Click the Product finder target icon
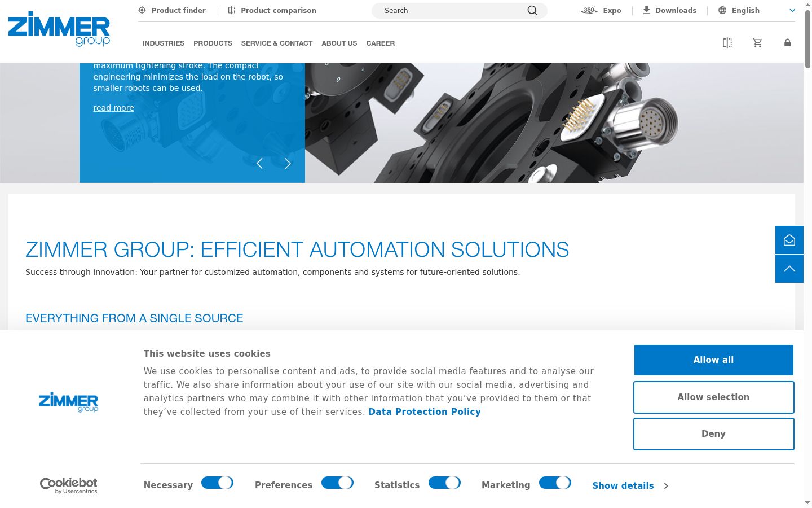 (142, 10)
